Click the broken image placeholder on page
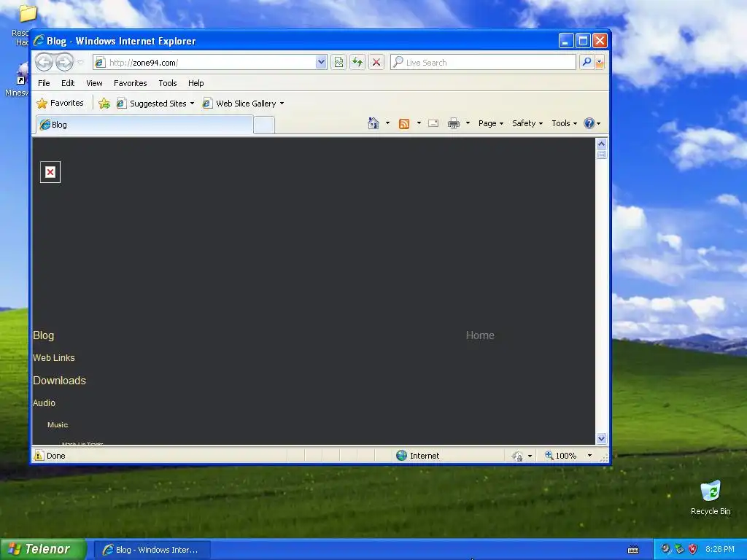Screen dimensions: 747x560 [50, 172]
